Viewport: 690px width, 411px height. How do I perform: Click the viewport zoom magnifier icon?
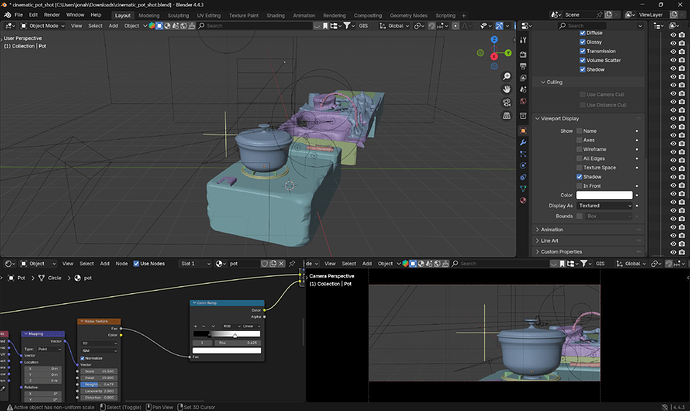pos(506,77)
